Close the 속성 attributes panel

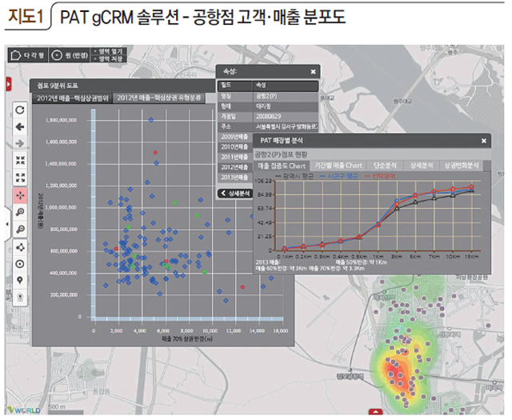(x=313, y=71)
